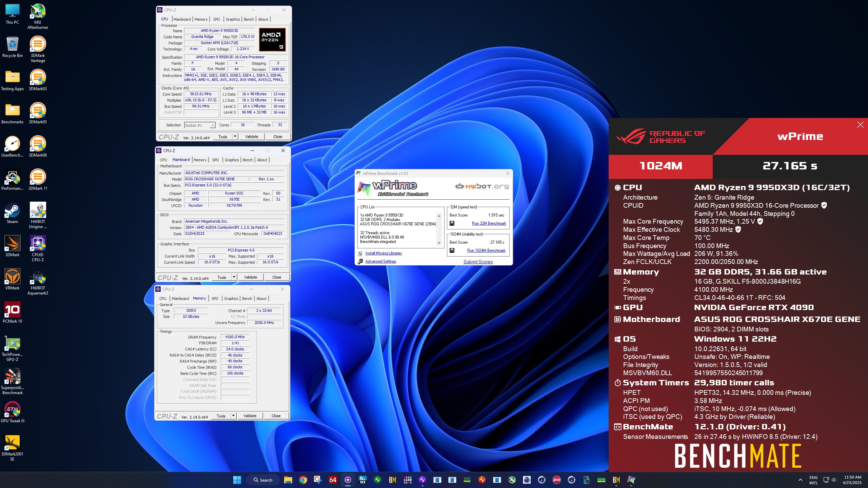
Task: Launch CPUID CPU-Z desktop shortcut
Action: (x=38, y=249)
